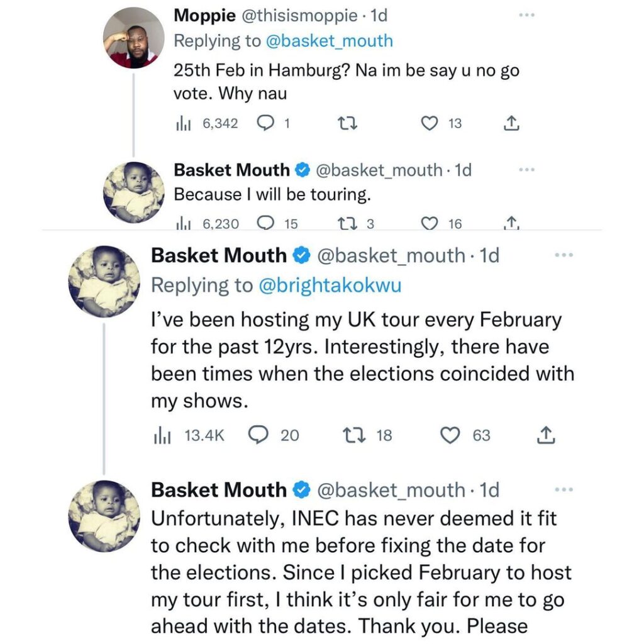Like the 'Because I will be touring' tweet
The image size is (644, 644).
pos(429,224)
